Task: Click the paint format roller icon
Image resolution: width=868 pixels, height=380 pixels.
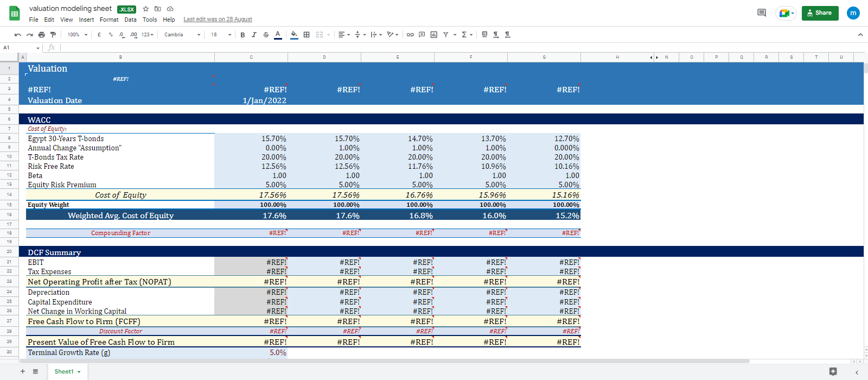Action: click(x=53, y=35)
